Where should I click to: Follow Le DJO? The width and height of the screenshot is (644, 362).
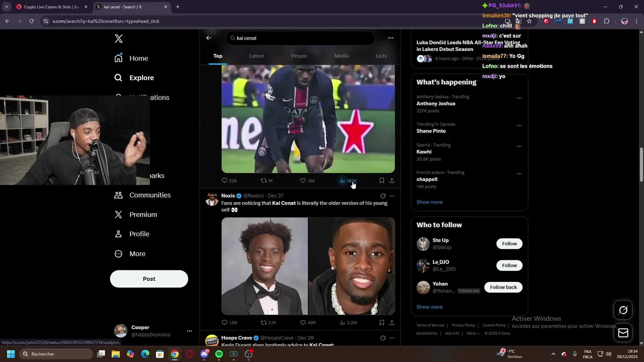tap(509, 265)
